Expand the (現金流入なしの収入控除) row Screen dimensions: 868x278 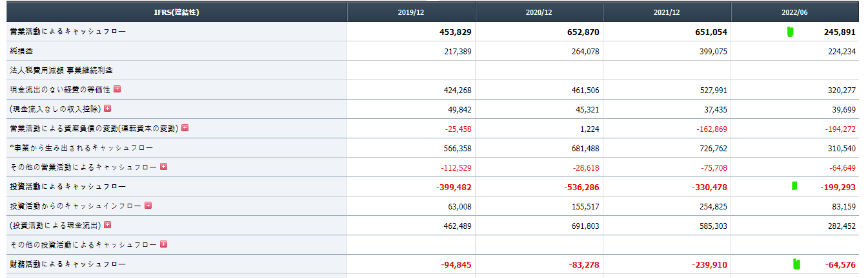click(x=107, y=109)
